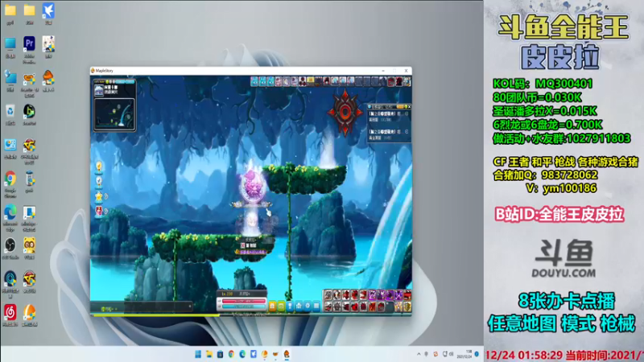Open the red NetEase Cloud Music desktop icon
Image resolution: width=644 pixels, height=362 pixels.
tap(10, 312)
